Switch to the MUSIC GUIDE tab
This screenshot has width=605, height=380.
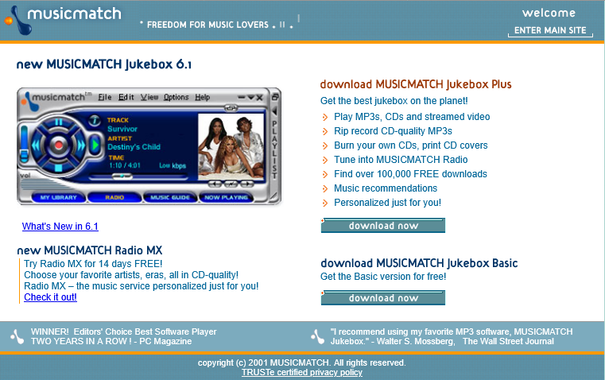(x=170, y=198)
